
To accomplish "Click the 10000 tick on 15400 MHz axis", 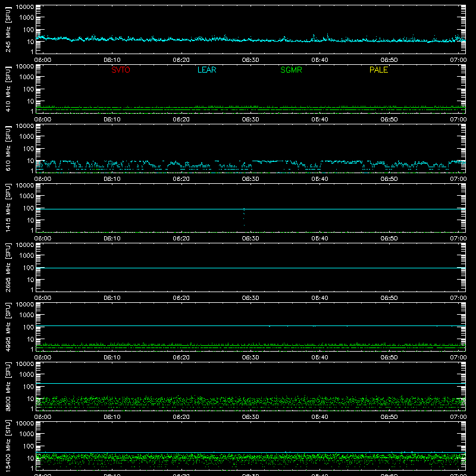I will point(25,424).
